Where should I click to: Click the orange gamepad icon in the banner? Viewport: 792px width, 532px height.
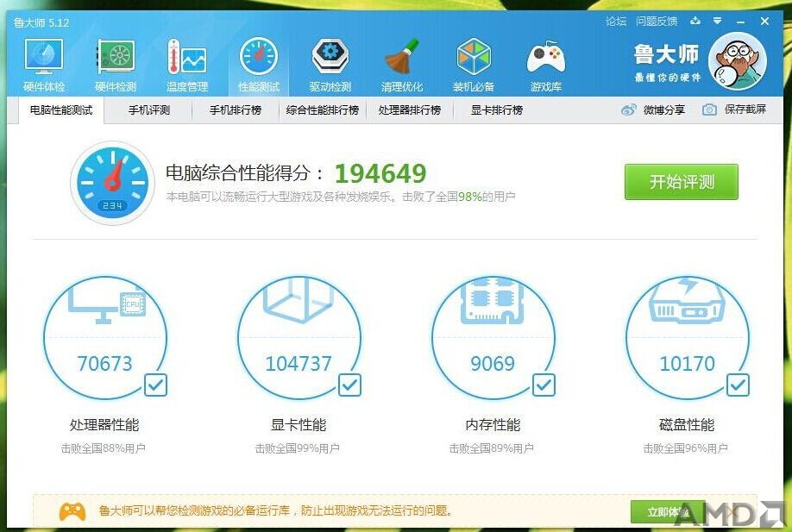click(72, 511)
